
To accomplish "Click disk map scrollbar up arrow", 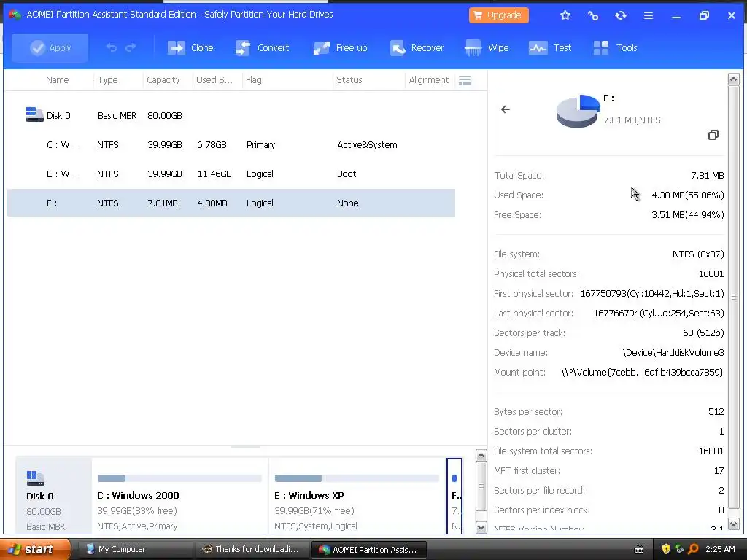I will 481,456.
